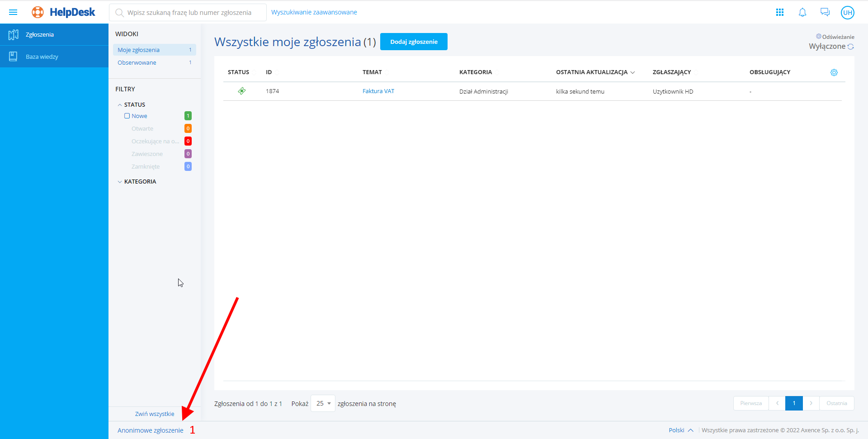This screenshot has width=868, height=439.
Task: Check the Nowe status filter checkbox
Action: click(x=127, y=116)
